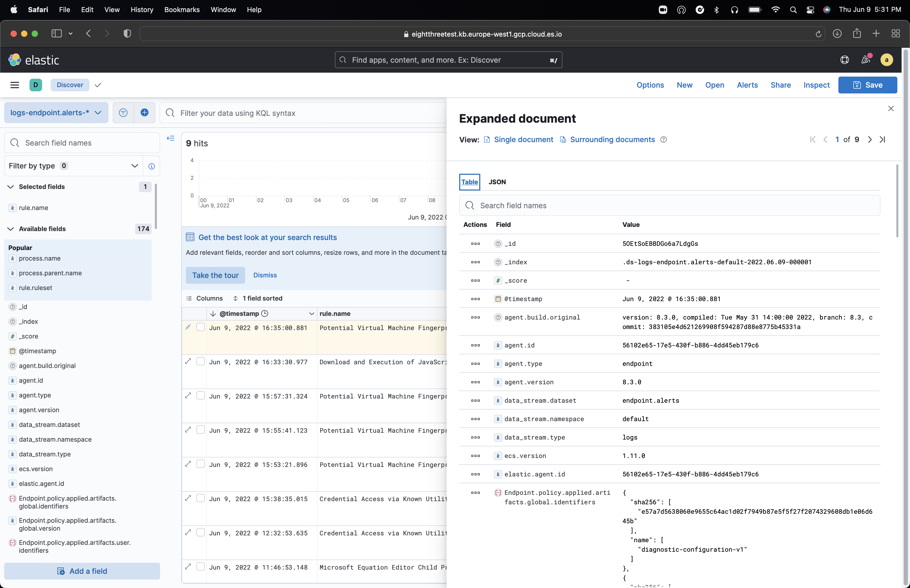Viewport: 910px width, 588px height.
Task: Check the first document row's checkbox
Action: [x=200, y=327]
